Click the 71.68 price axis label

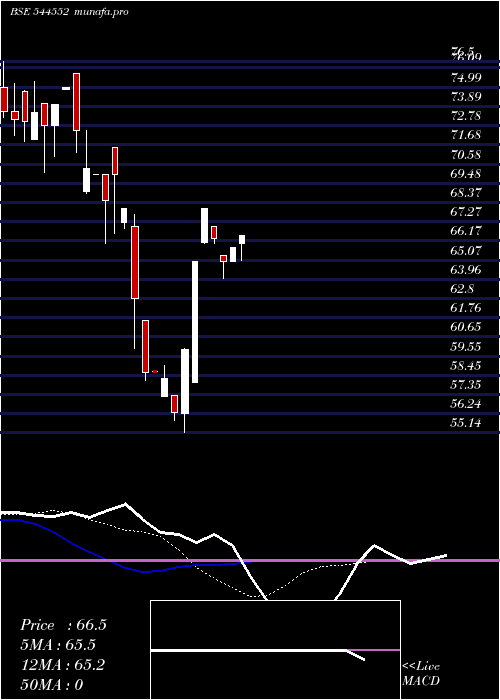coord(466,135)
